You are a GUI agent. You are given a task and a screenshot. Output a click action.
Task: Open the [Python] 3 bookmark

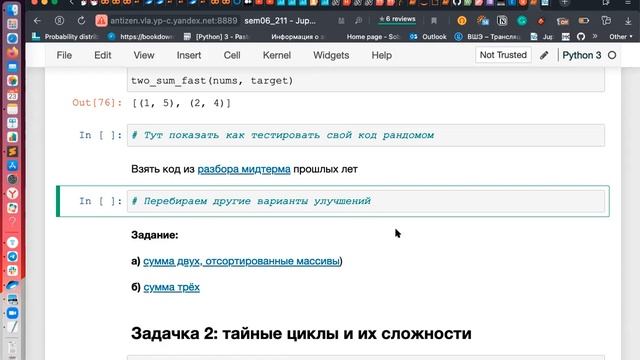click(216, 37)
